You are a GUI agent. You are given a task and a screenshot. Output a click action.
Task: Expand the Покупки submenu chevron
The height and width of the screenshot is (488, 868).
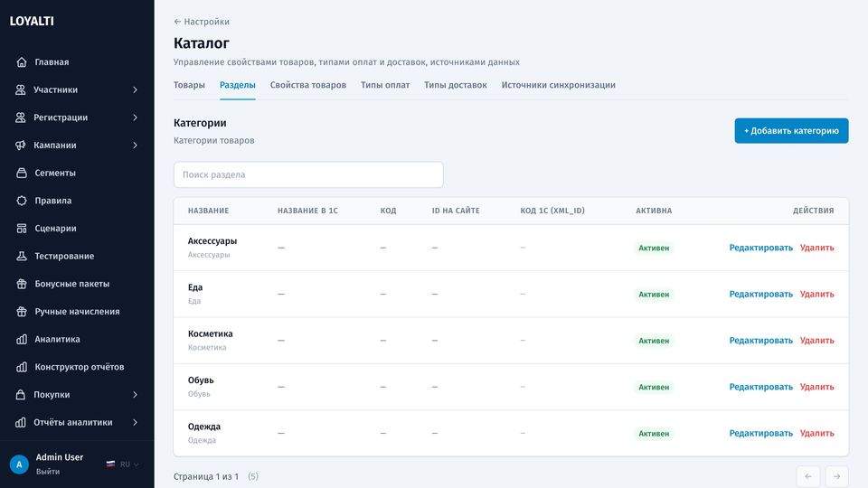pyautogui.click(x=135, y=395)
